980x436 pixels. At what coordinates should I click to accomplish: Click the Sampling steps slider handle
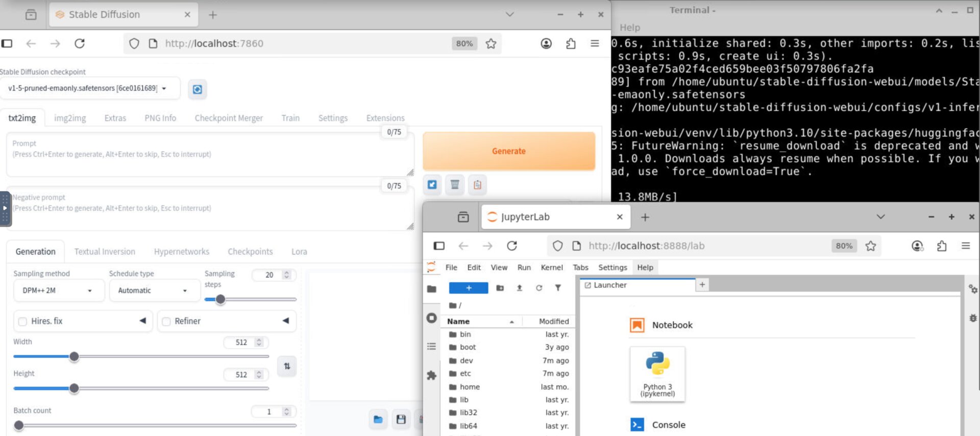220,300
